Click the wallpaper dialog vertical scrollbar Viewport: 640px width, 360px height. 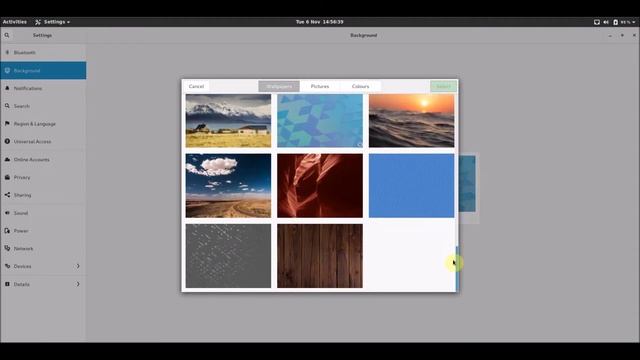click(x=457, y=269)
